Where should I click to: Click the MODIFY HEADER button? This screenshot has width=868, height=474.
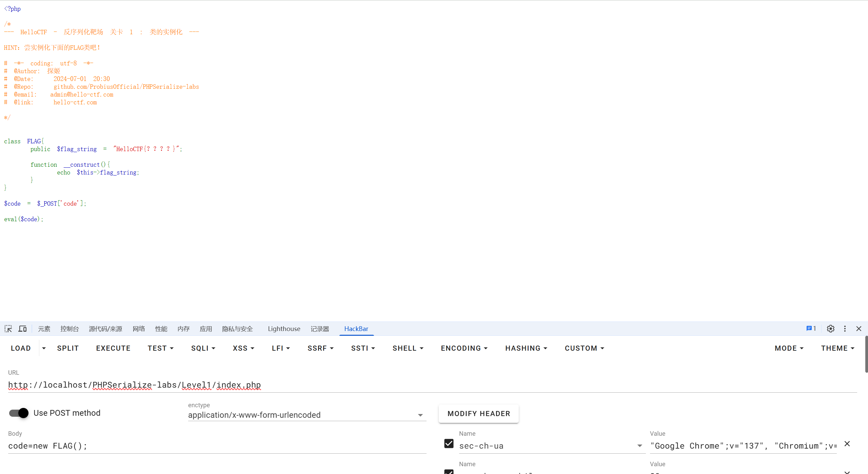click(x=478, y=413)
